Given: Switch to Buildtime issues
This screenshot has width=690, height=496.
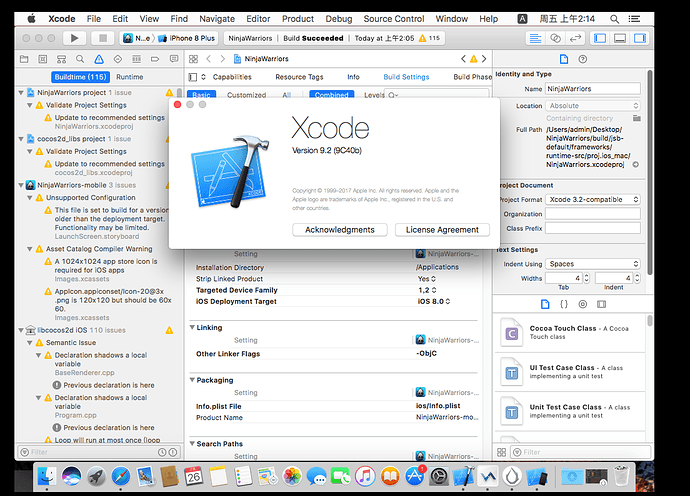Looking at the screenshot, I should [x=81, y=77].
